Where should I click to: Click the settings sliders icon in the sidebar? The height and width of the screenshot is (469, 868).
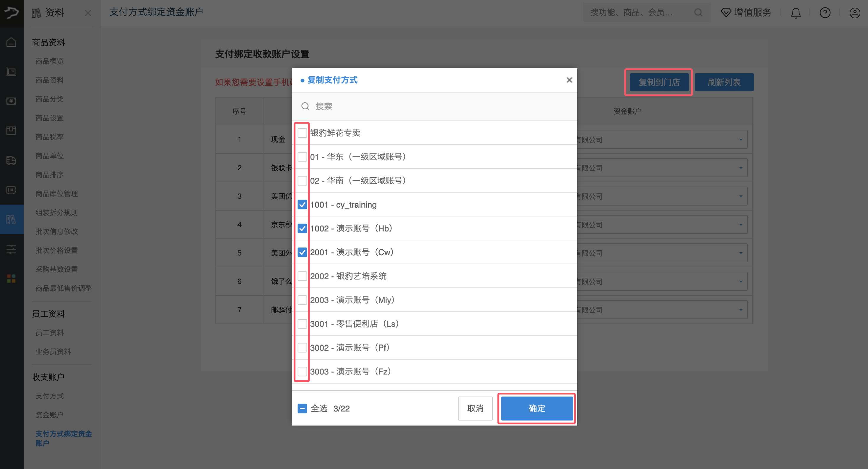tap(11, 249)
